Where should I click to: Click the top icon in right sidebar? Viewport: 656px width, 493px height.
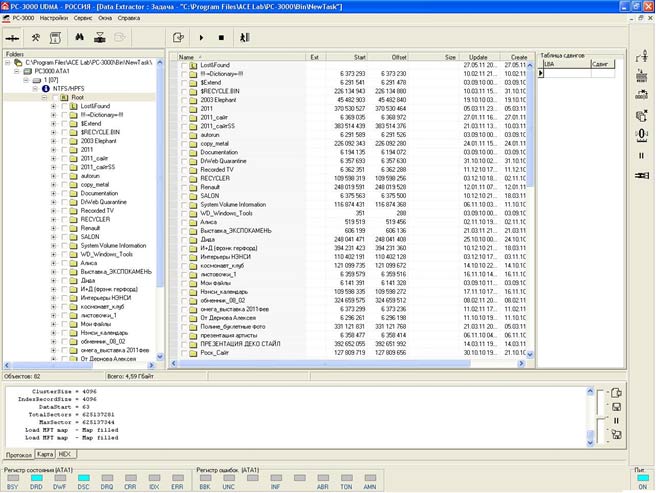[641, 56]
